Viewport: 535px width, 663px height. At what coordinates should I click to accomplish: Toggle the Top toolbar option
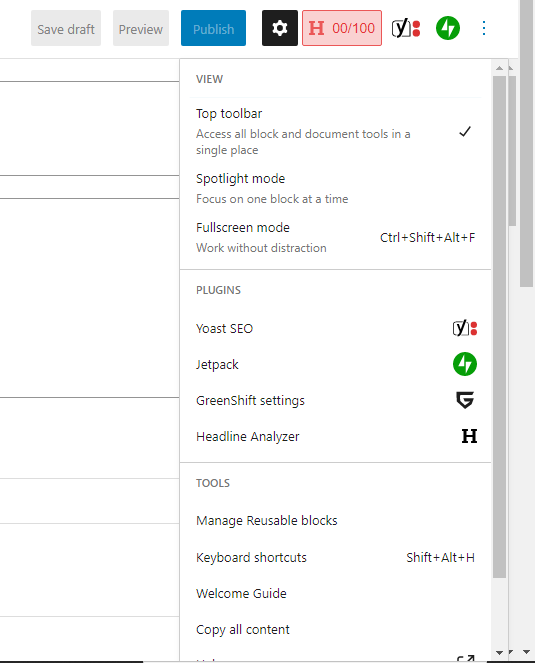pyautogui.click(x=336, y=132)
